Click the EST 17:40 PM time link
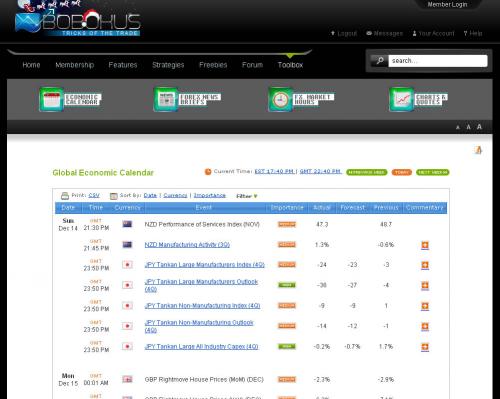This screenshot has height=399, width=500. [274, 171]
